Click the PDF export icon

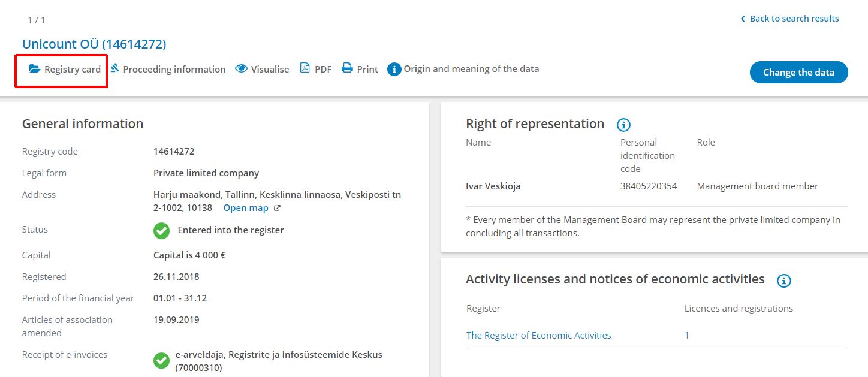point(306,68)
